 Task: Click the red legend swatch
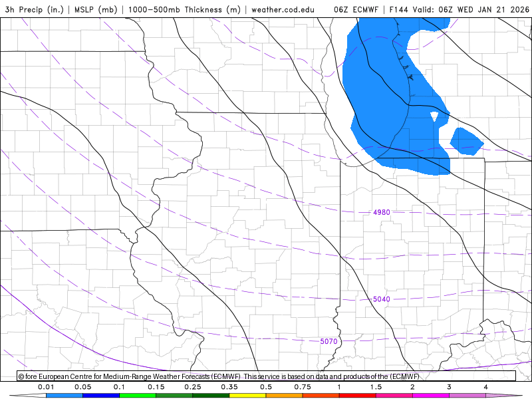358,396
